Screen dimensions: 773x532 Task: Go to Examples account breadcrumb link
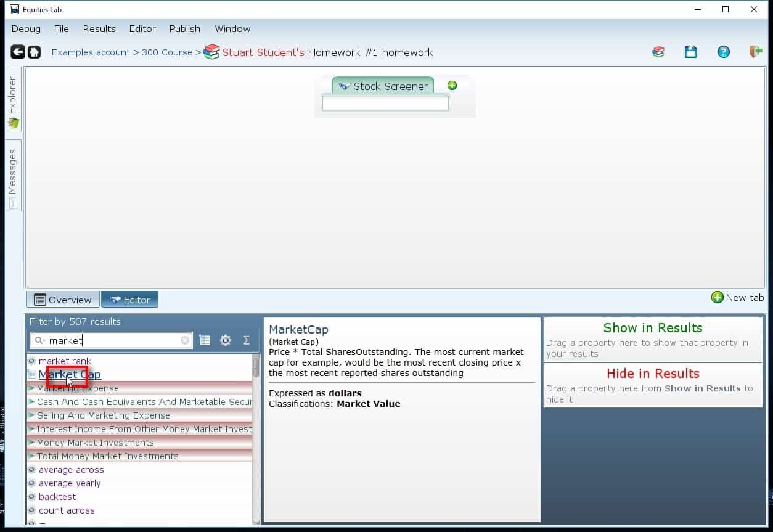click(x=91, y=52)
